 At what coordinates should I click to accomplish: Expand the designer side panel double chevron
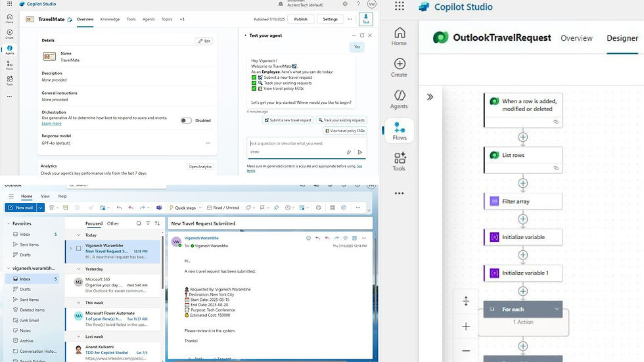430,97
